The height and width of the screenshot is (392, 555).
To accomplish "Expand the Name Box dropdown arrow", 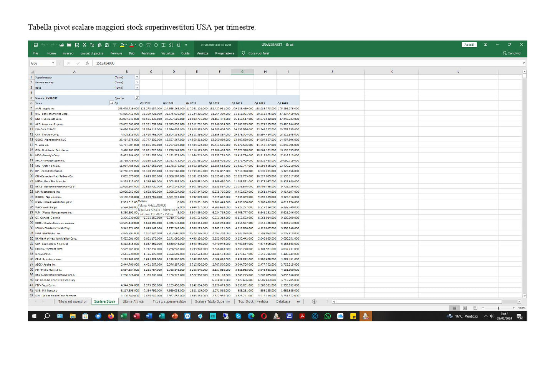I will pyautogui.click(x=53, y=63).
